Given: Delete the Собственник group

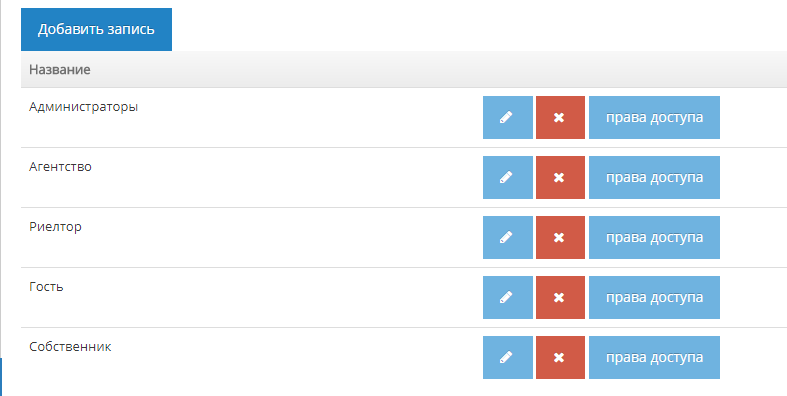Looking at the screenshot, I should pos(561,357).
